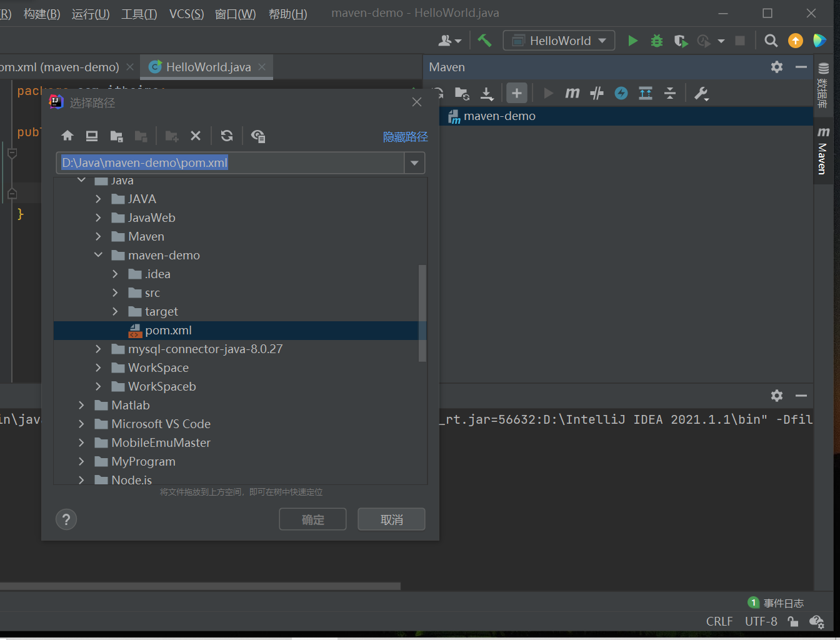Download sources and documentation in Maven panel
The image size is (840, 640).
click(487, 93)
